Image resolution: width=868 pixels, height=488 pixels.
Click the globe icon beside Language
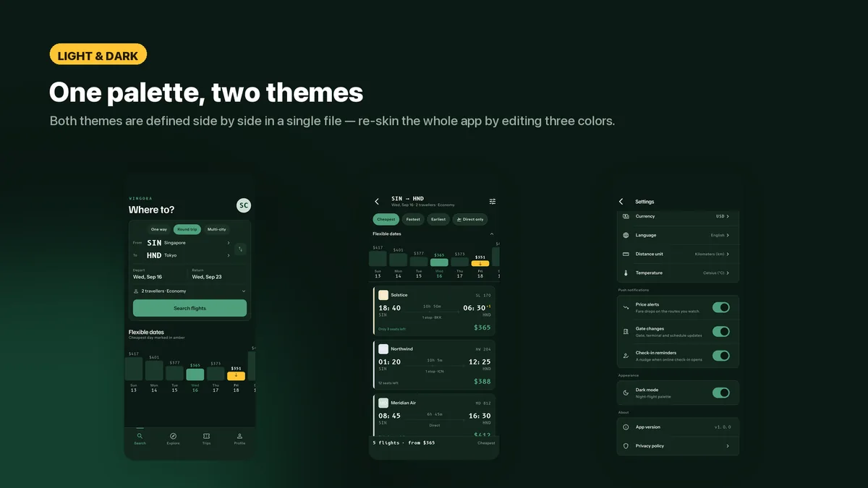point(626,235)
